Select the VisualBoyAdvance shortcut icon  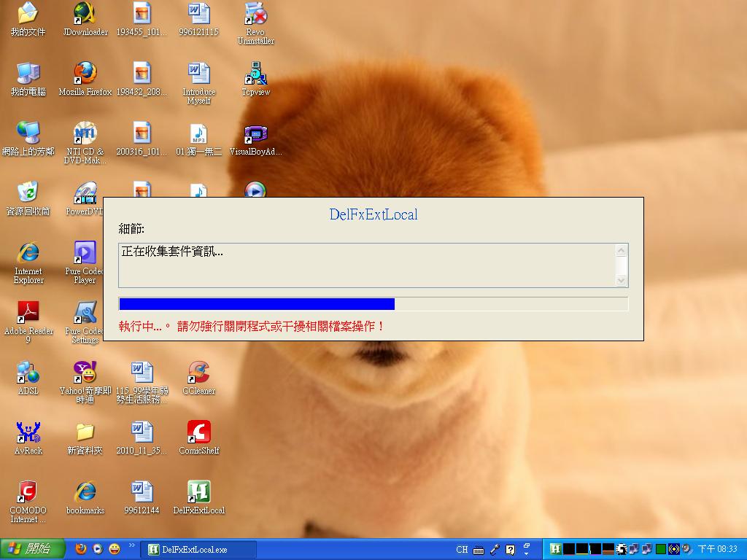(x=256, y=139)
